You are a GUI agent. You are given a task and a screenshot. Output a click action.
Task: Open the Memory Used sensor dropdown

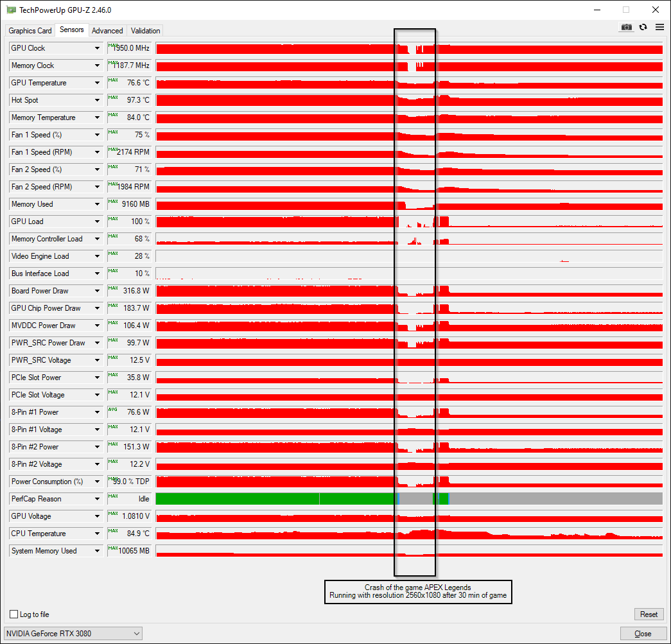click(97, 204)
